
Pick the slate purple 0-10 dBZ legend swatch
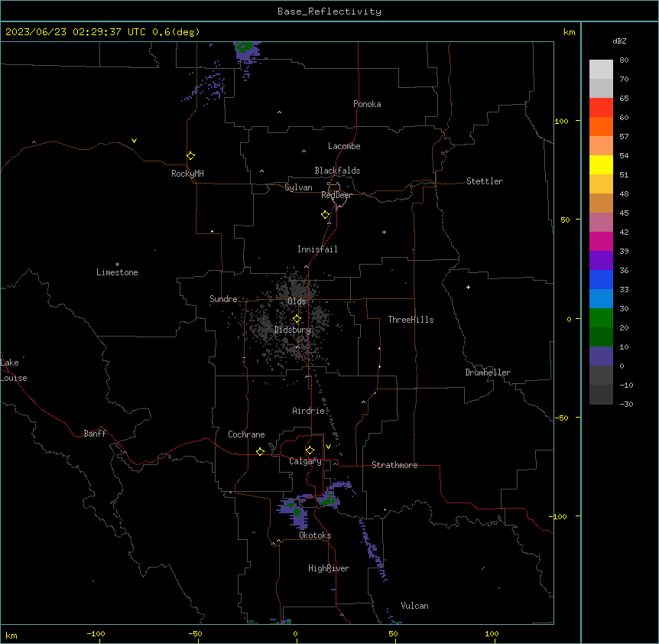click(601, 356)
